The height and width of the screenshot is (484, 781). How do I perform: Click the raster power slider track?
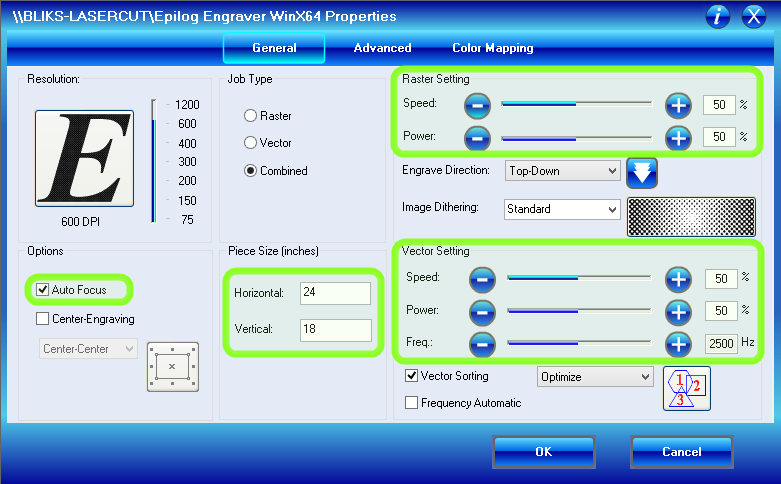[577, 138]
